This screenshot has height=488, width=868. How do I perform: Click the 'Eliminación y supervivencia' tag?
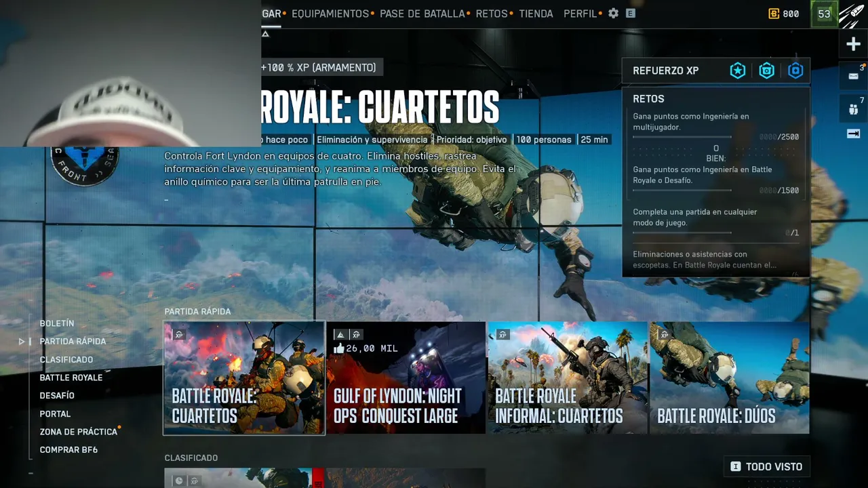click(372, 140)
